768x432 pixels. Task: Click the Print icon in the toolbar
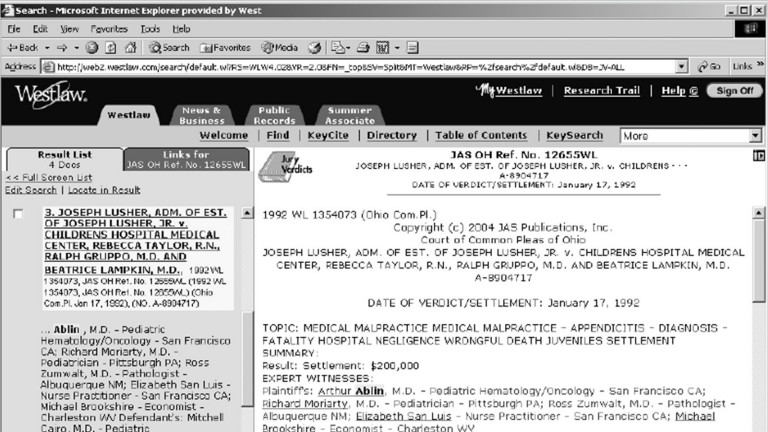pos(364,47)
